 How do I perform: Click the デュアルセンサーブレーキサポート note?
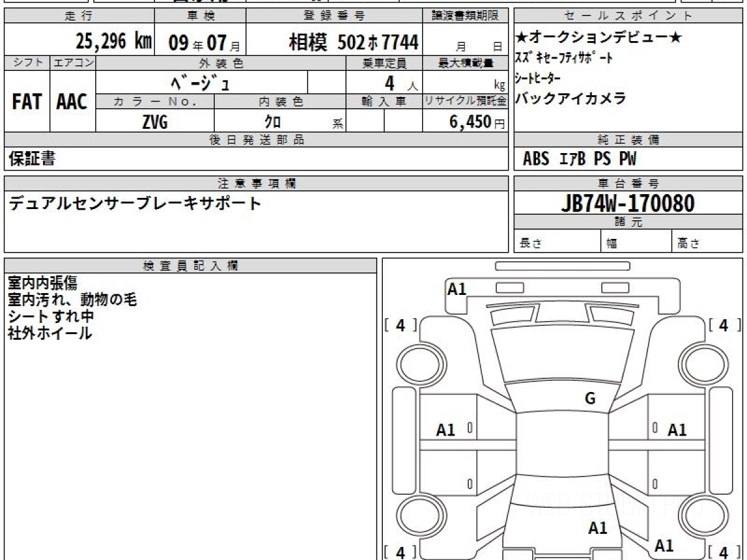pos(135,203)
